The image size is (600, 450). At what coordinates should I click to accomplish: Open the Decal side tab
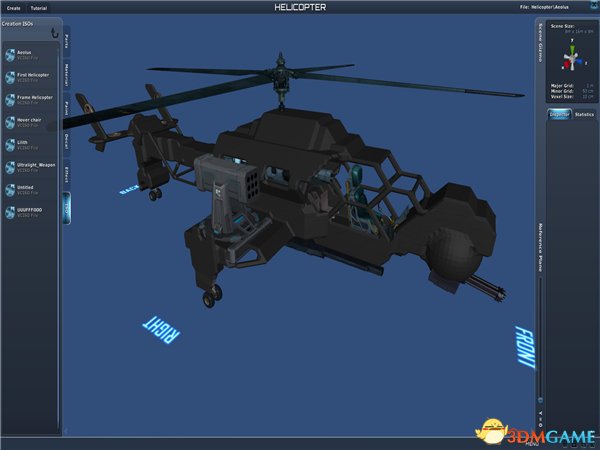coord(66,139)
